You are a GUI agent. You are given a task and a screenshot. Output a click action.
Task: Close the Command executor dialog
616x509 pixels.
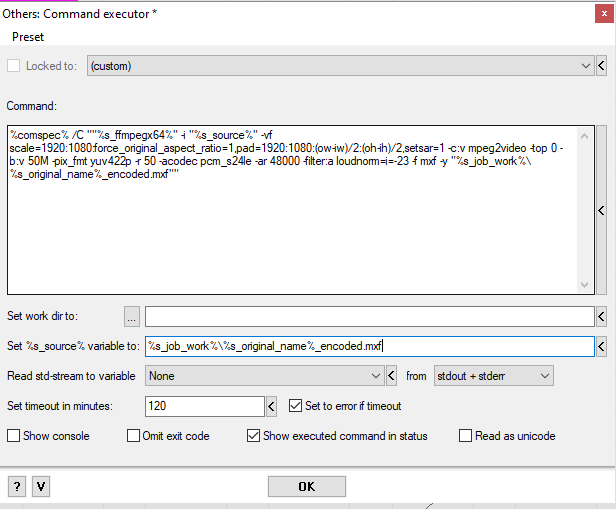point(604,14)
